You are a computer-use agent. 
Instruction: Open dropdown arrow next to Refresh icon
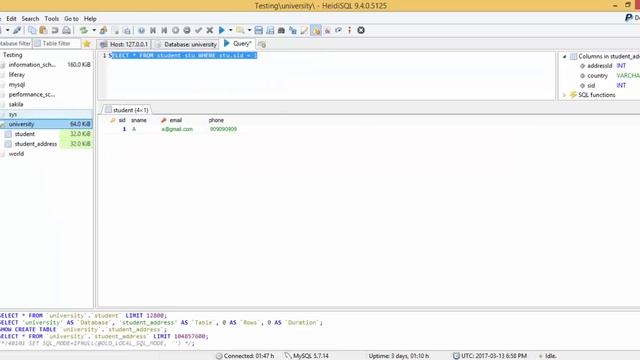point(94,30)
